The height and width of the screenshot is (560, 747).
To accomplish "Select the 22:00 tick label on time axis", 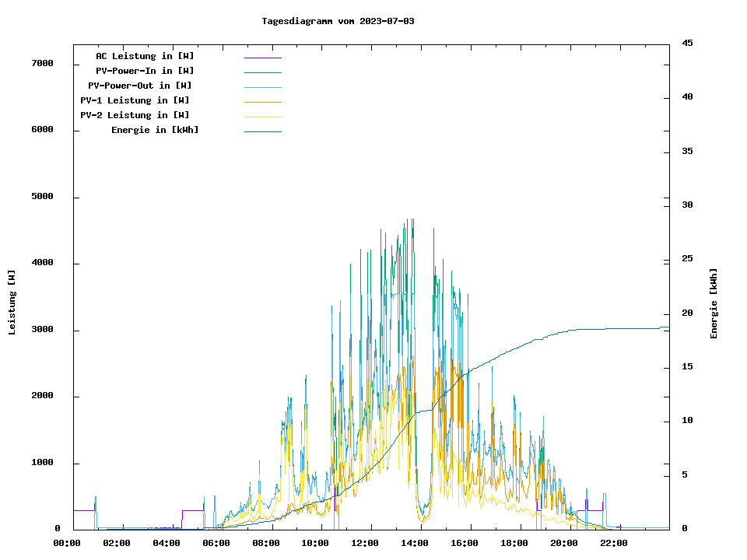I will click(x=614, y=543).
